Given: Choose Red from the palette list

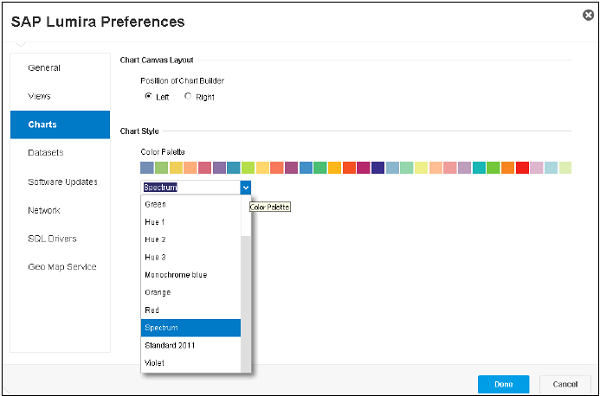Looking at the screenshot, I should click(x=191, y=310).
